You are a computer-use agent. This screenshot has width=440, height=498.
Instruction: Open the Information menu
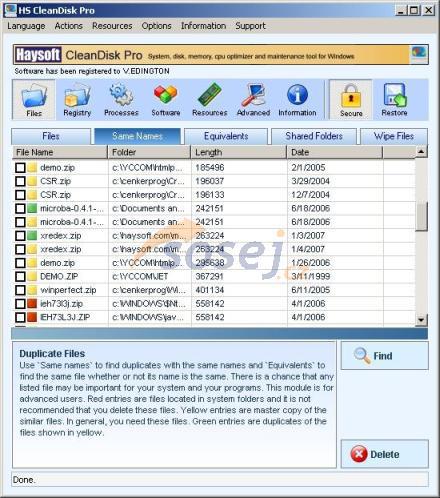coord(203,26)
